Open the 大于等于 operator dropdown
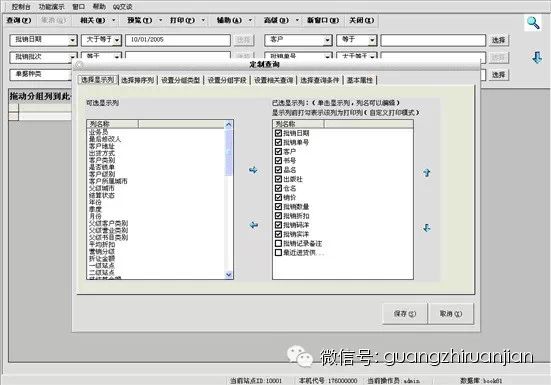This screenshot has height=385, width=551. click(117, 40)
